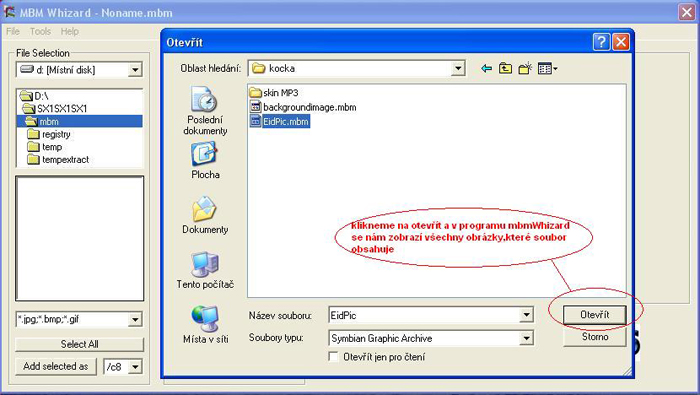The height and width of the screenshot is (395, 700).
Task: Expand the Oblast hledání kocka dropdown
Action: (x=458, y=69)
